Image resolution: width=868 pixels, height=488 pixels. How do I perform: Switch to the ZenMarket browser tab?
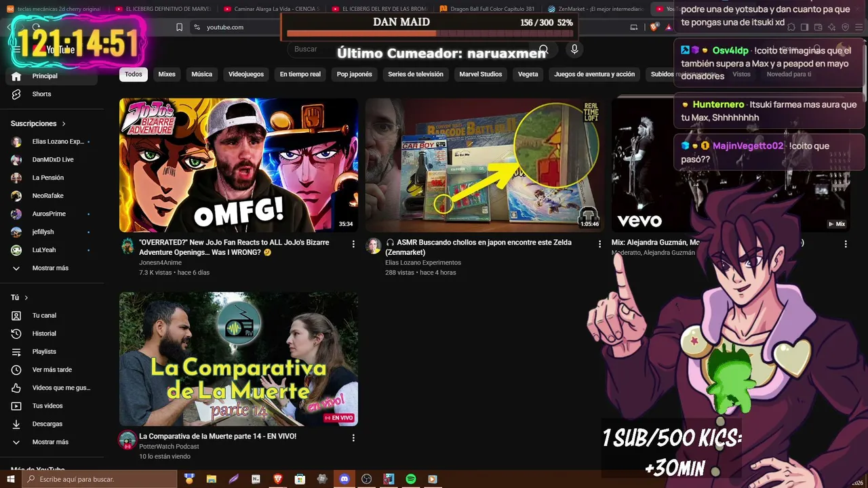pyautogui.click(x=597, y=9)
